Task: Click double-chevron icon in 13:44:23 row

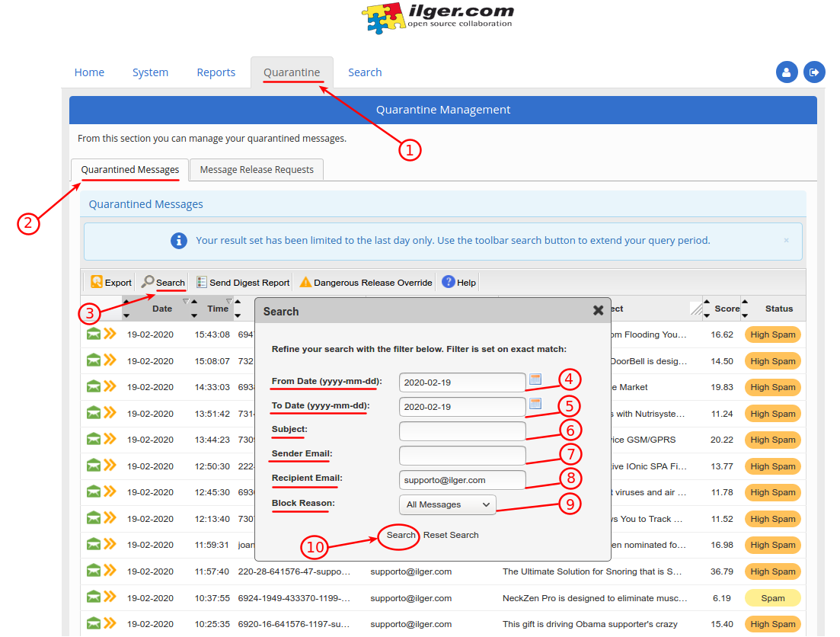Action: (x=110, y=439)
